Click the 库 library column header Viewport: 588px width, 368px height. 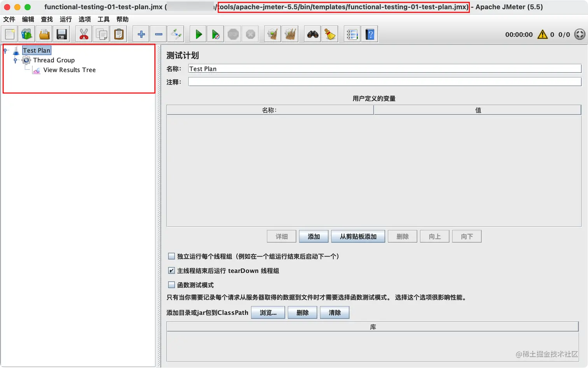[373, 327]
